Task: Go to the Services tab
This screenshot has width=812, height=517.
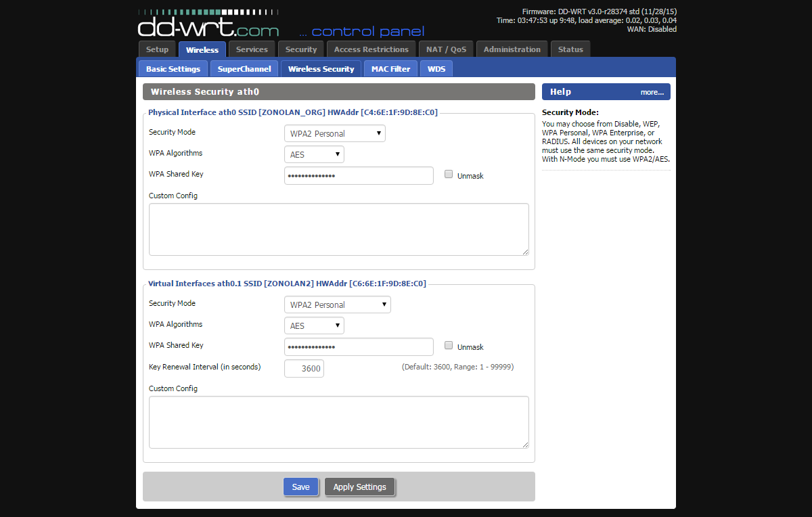Action: (252, 49)
